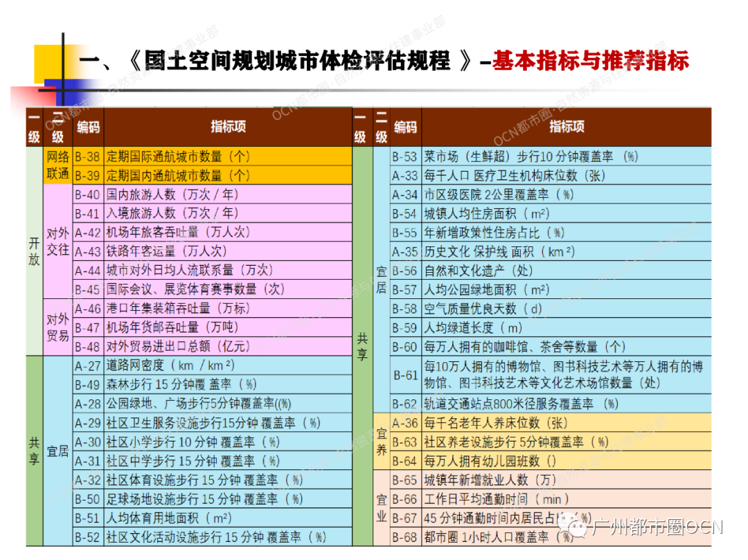Click the code cell "B-45"
The width and height of the screenshot is (748, 560).
tap(87, 289)
